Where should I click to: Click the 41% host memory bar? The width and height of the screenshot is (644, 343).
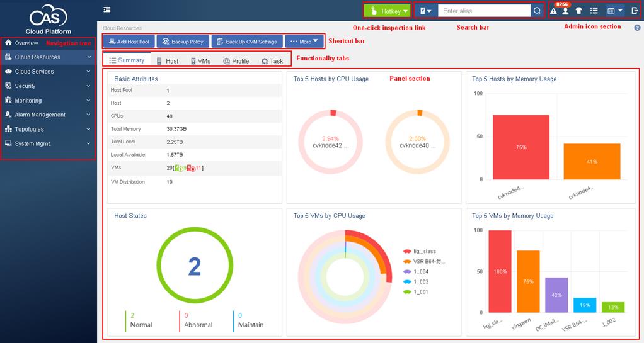pyautogui.click(x=592, y=161)
